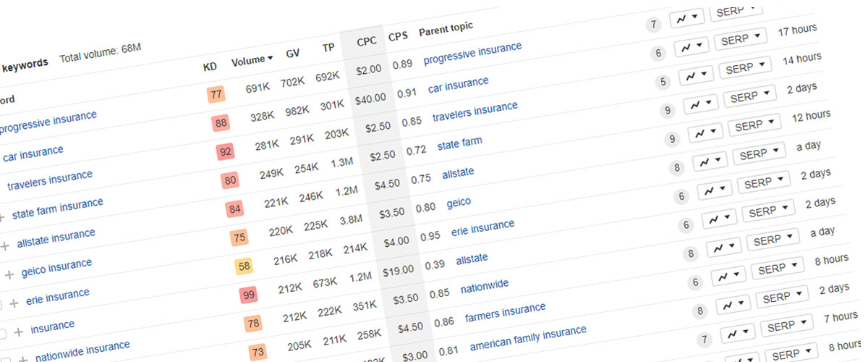Click SERP features count 7 in the progressive insurance row
Screen dimensions: 868x362
654,25
